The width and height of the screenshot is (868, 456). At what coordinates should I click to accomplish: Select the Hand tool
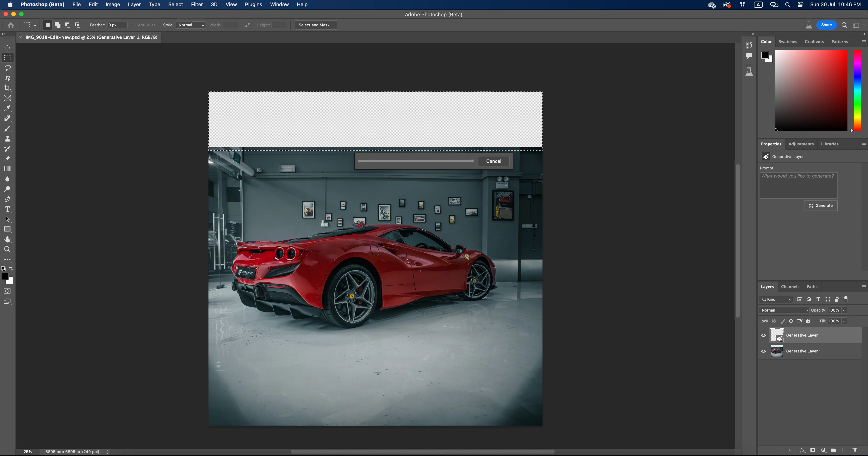click(x=7, y=239)
